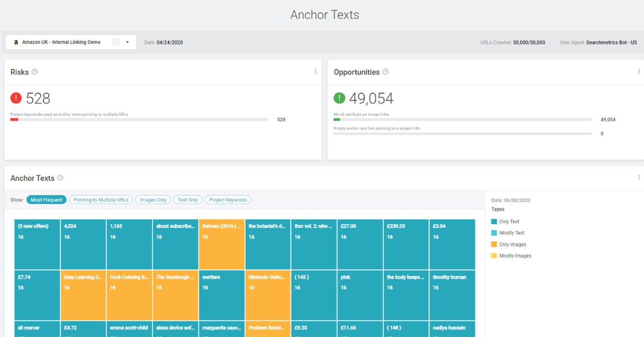
Task: Open the Amazon UK - Internal Linking Demo selector
Action: tap(71, 42)
